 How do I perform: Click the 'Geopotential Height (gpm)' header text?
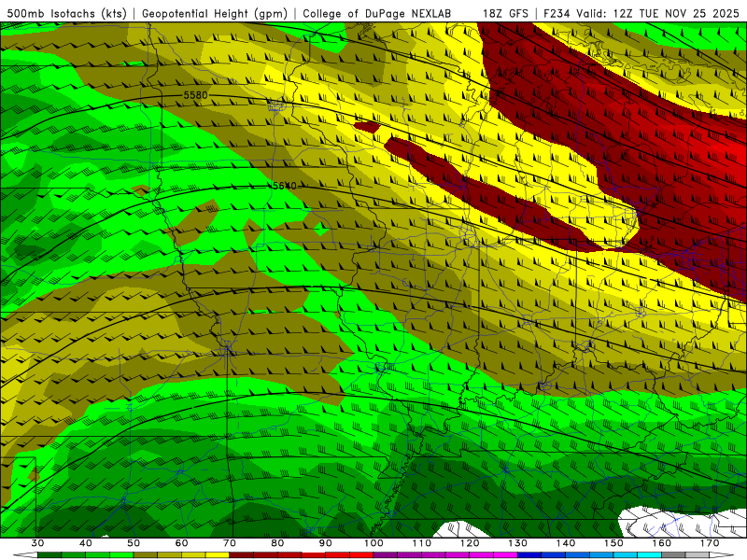215,13
